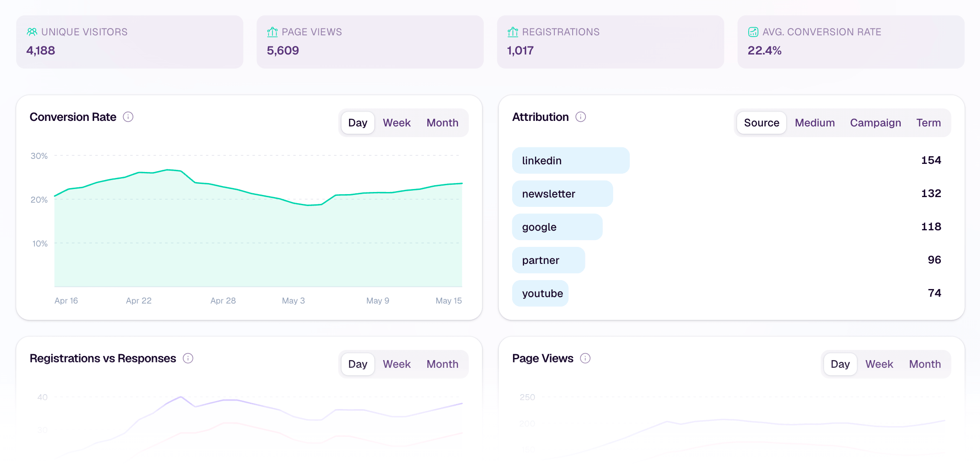
Task: Click the May 9 date label
Action: pyautogui.click(x=378, y=301)
